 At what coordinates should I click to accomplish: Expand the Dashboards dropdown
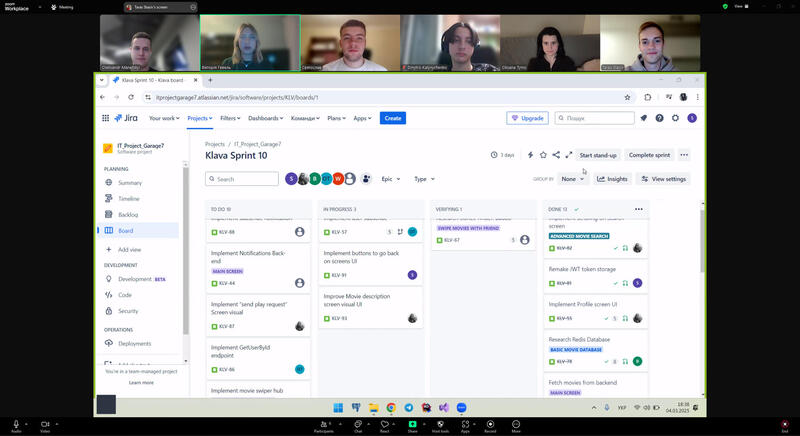click(x=265, y=118)
